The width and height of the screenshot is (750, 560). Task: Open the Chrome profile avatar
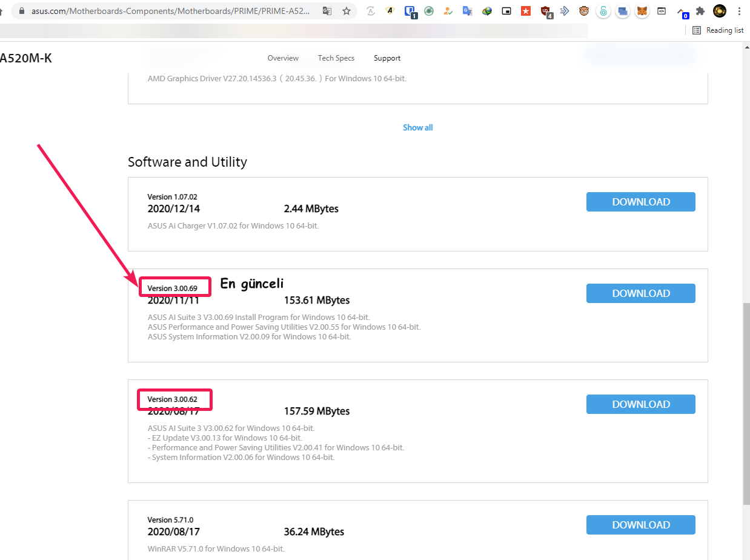coord(720,11)
